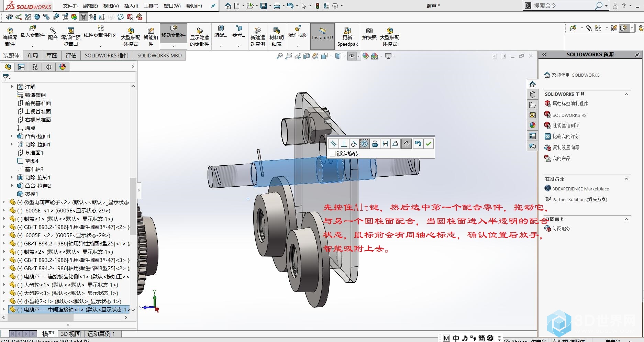Open Design Library icon in task pane

(x=533, y=94)
